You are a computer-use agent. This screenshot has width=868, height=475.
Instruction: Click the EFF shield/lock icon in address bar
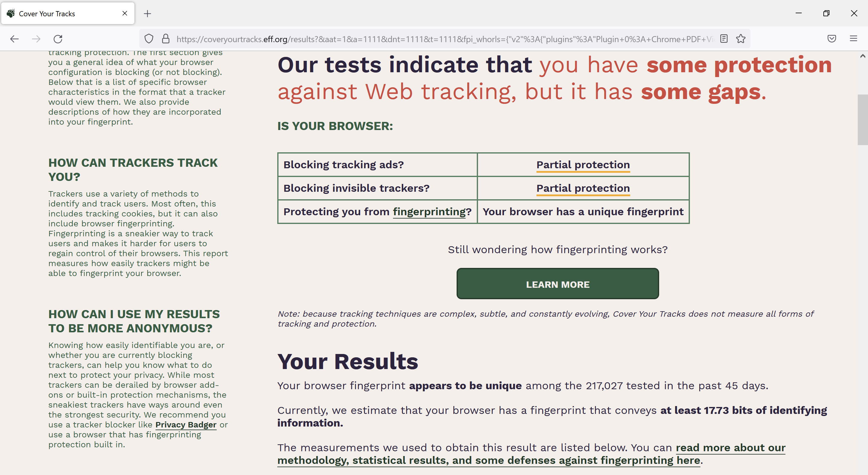[149, 39]
